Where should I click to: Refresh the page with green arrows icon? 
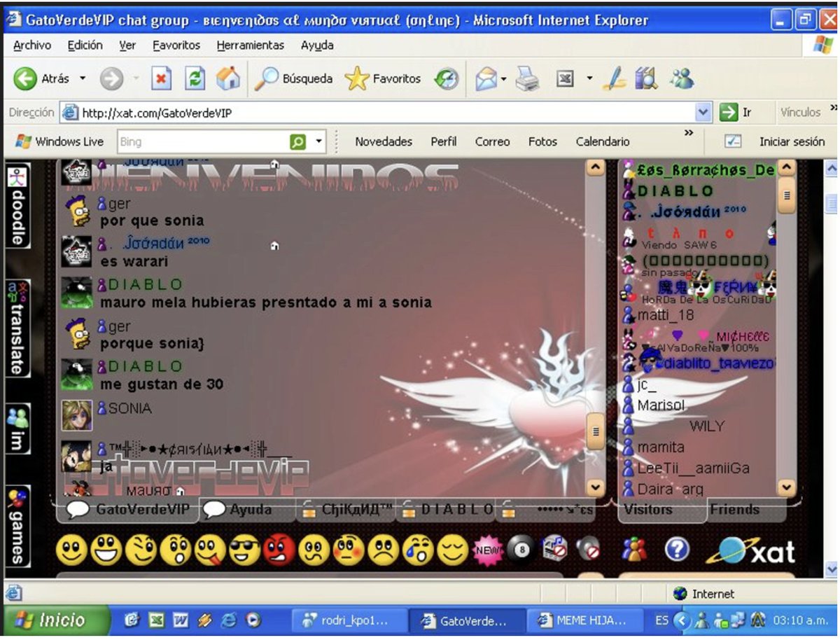[195, 78]
